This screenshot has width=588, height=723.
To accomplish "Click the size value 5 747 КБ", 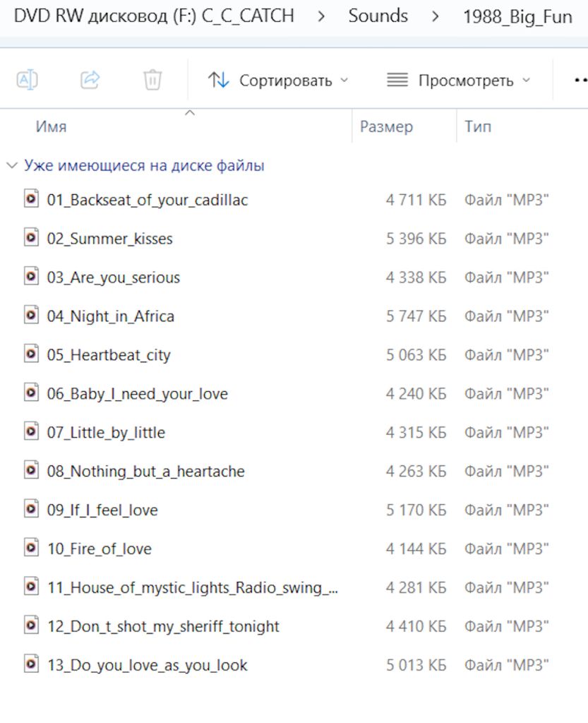I will coord(416,316).
